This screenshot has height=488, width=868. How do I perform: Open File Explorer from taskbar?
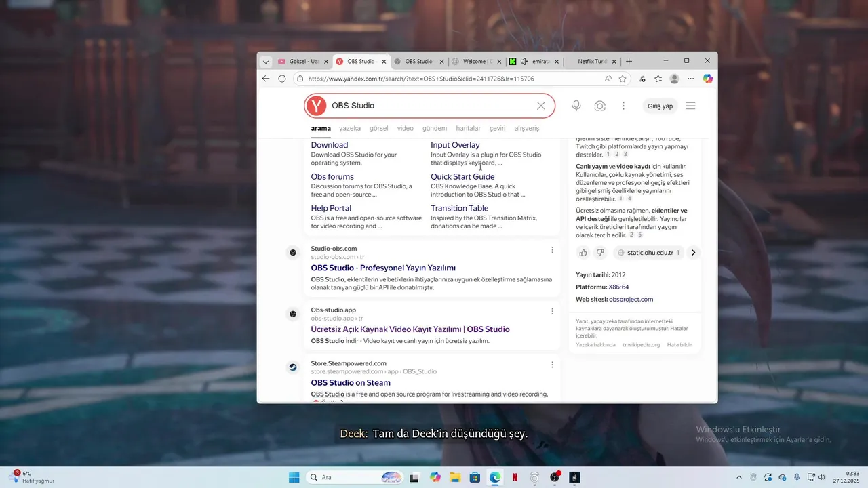(x=455, y=478)
